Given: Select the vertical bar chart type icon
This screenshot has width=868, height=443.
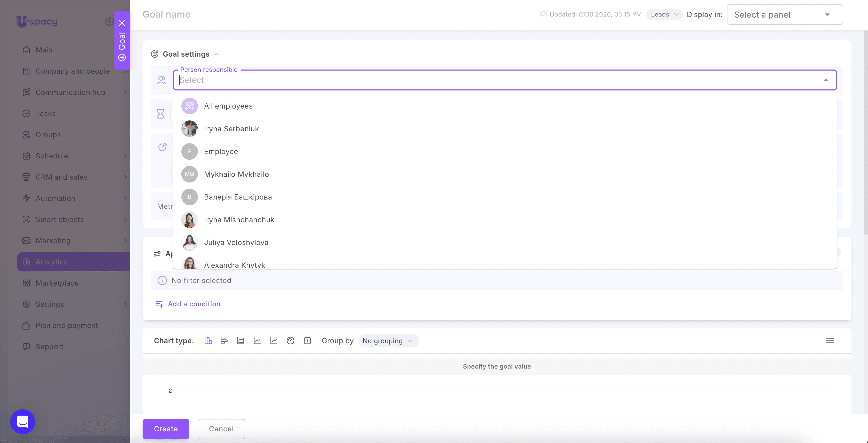Looking at the screenshot, I should [208, 340].
